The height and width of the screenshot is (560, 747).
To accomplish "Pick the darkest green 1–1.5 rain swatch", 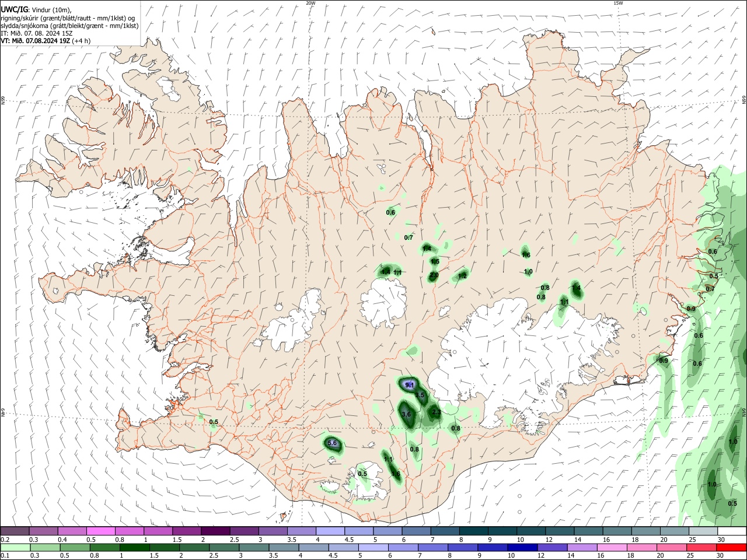I will pyautogui.click(x=134, y=548).
